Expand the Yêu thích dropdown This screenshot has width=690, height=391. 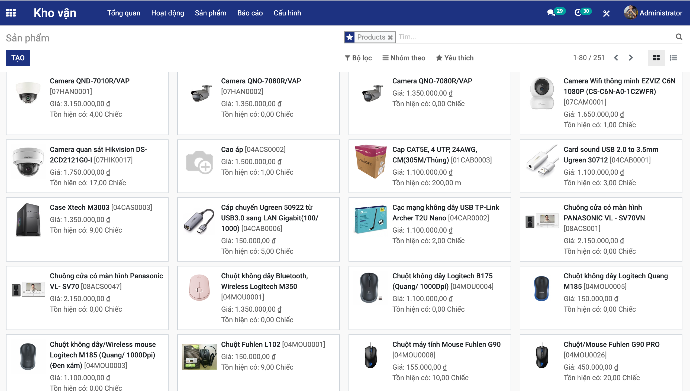(455, 58)
